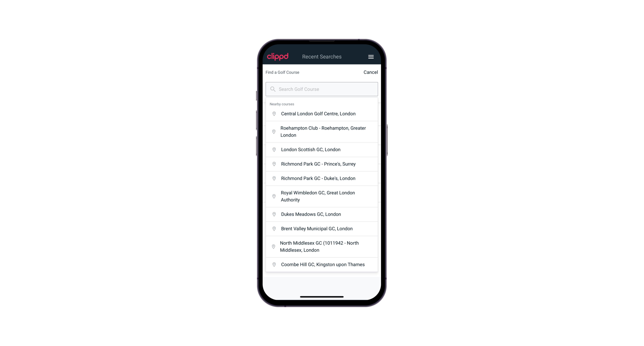Select Coombe Hill GC, Kingston upon Thames

pyautogui.click(x=322, y=265)
